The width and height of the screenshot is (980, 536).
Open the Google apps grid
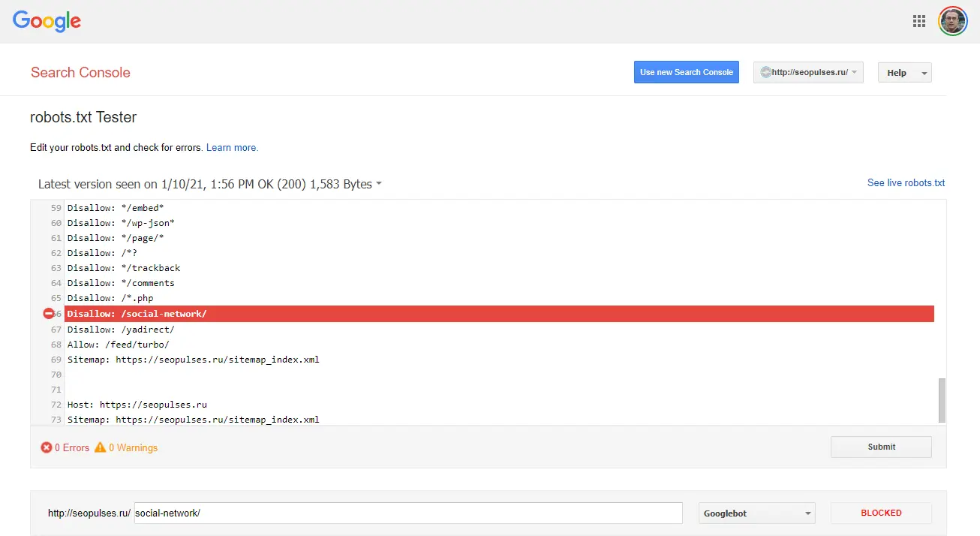pyautogui.click(x=918, y=21)
